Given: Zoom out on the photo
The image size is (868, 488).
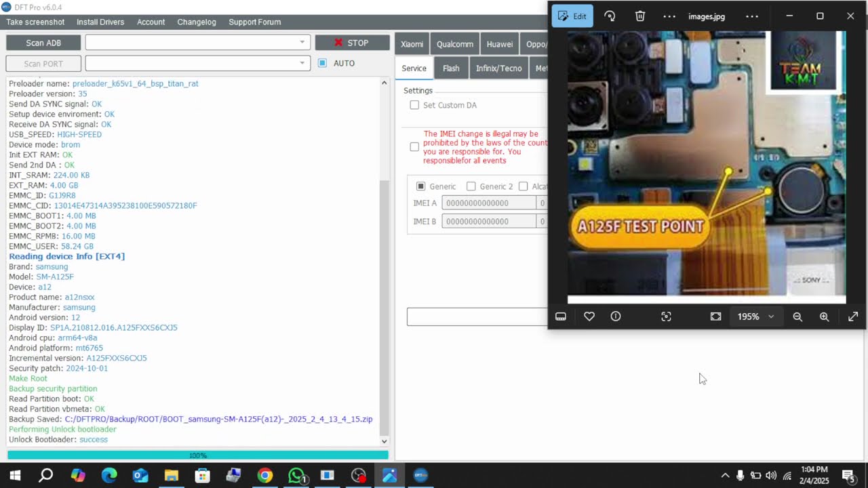Looking at the screenshot, I should pyautogui.click(x=797, y=317).
